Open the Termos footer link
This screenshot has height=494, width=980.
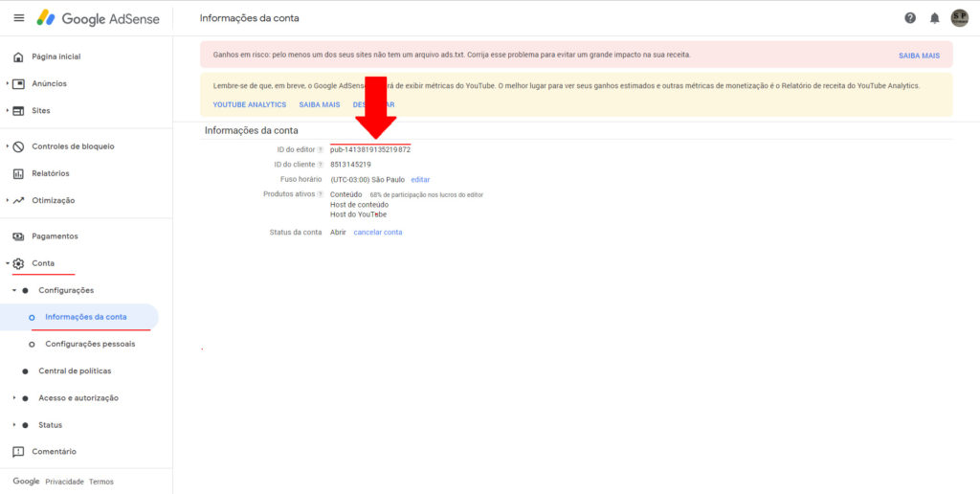pyautogui.click(x=101, y=483)
